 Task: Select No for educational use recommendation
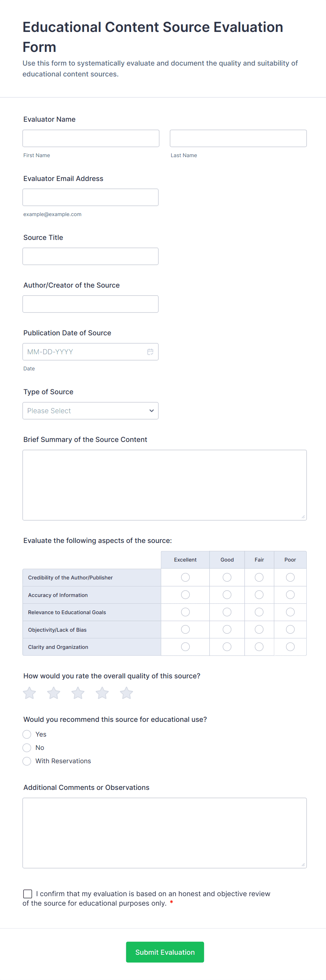point(27,747)
